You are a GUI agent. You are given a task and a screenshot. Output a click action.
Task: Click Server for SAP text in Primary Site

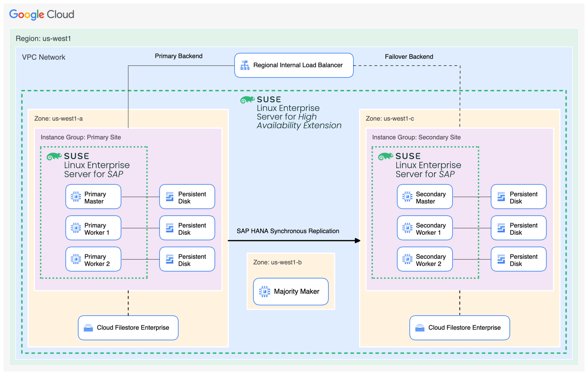click(94, 174)
